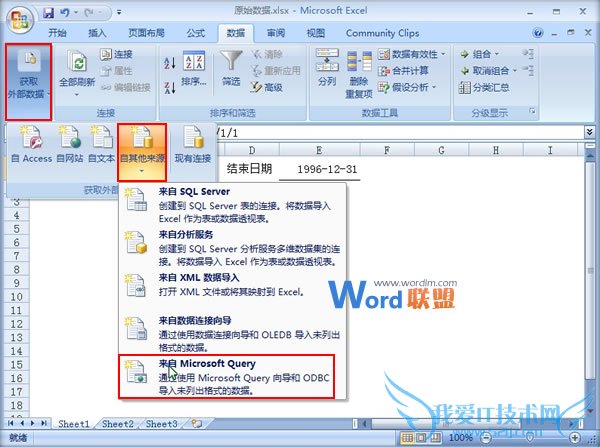Viewport: 600px width, 447px height.
Task: Click 取消组合 ungroup button
Action: coord(484,71)
